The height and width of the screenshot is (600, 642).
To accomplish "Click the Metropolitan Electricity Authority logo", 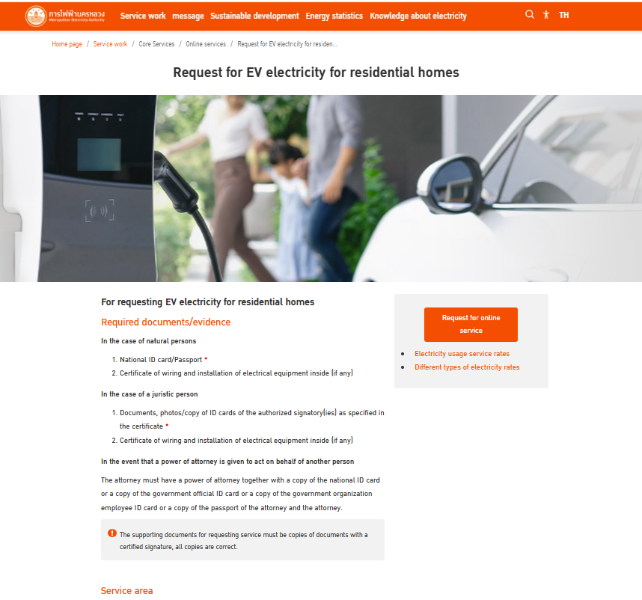I will click(65, 16).
